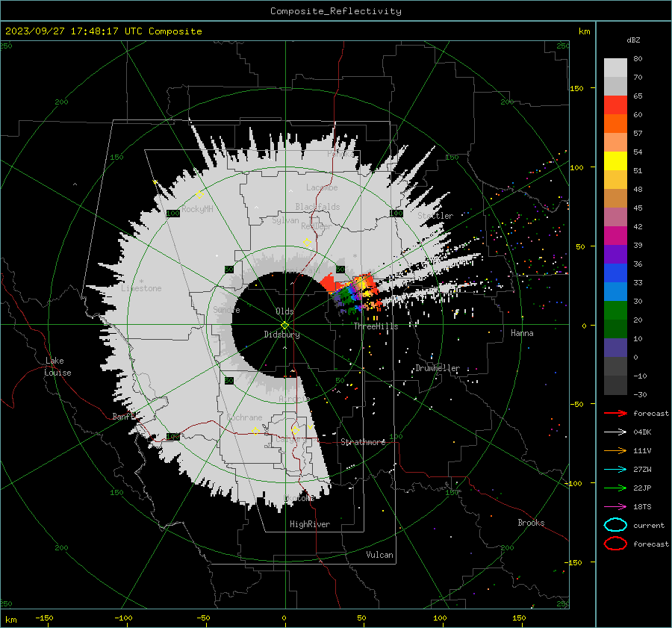Click the Drumheller town label
This screenshot has height=628, width=672.
tap(438, 368)
